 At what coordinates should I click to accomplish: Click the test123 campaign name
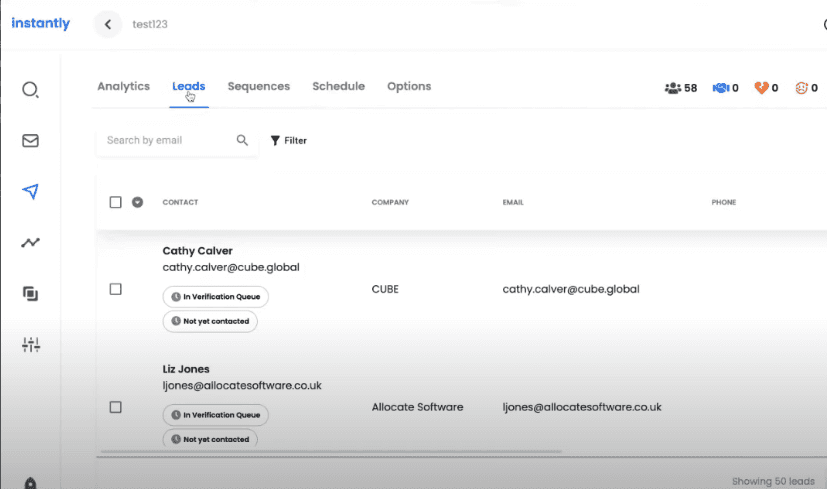[150, 24]
